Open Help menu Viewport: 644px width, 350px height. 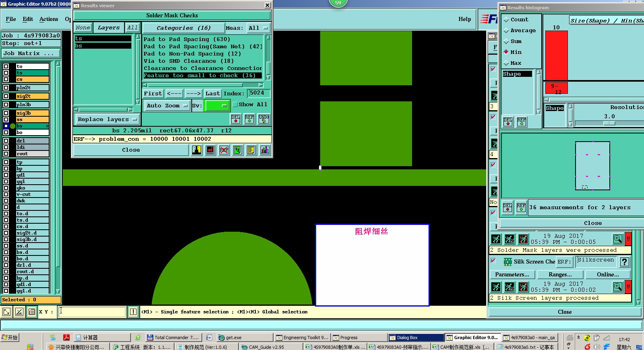(464, 19)
